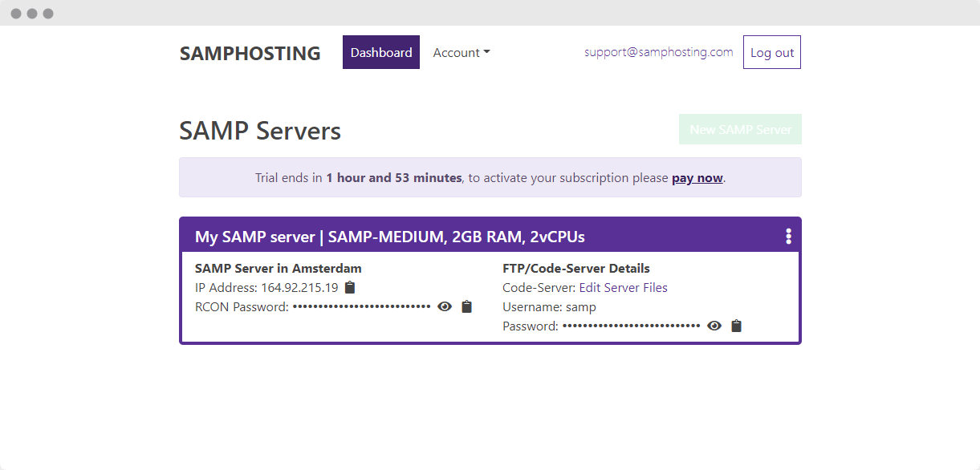Copy the FTP password to clipboard
The image size is (980, 470).
click(x=736, y=326)
